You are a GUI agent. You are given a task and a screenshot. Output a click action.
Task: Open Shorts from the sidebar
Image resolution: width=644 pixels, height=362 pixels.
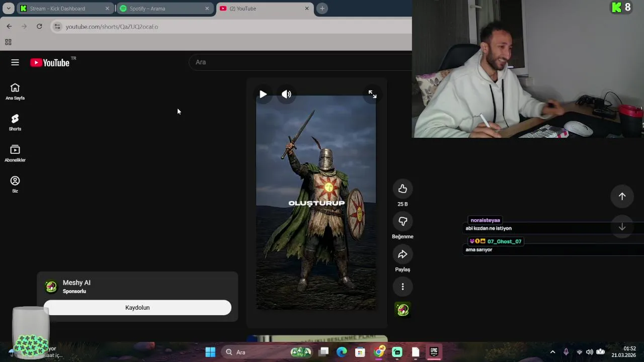pyautogui.click(x=15, y=122)
